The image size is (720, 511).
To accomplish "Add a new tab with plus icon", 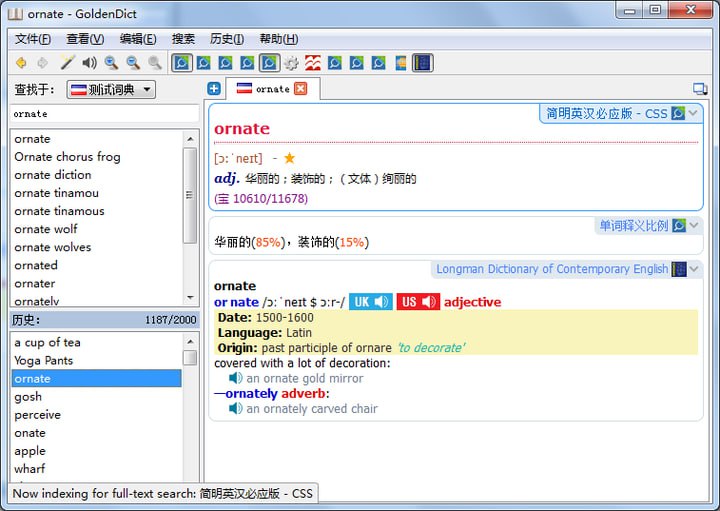I will [x=214, y=89].
